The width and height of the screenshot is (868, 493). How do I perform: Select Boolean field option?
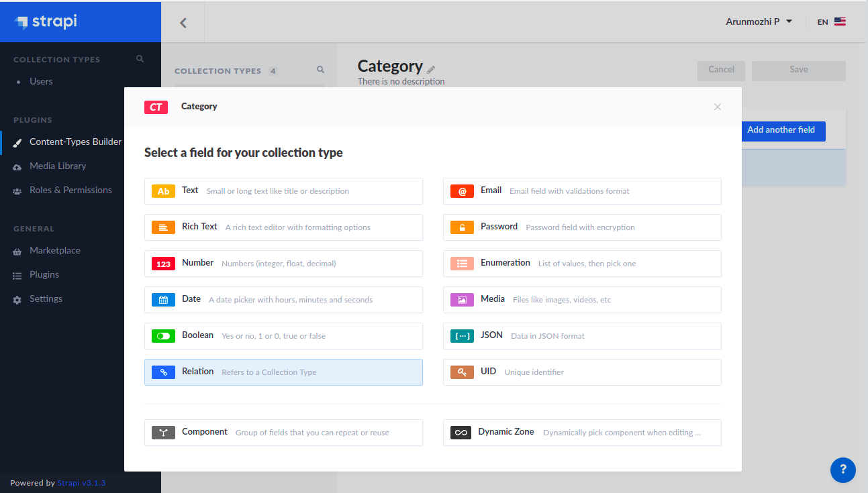[283, 336]
